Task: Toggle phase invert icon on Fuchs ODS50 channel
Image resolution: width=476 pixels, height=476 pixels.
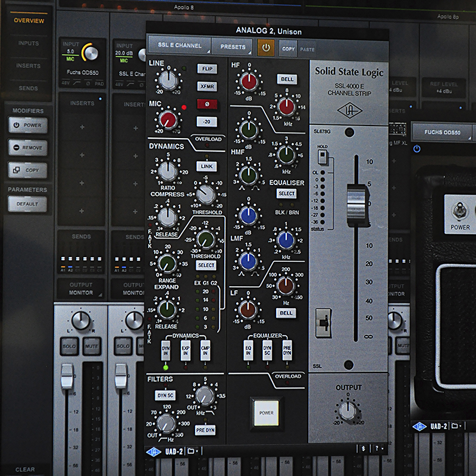Action: tap(87, 83)
